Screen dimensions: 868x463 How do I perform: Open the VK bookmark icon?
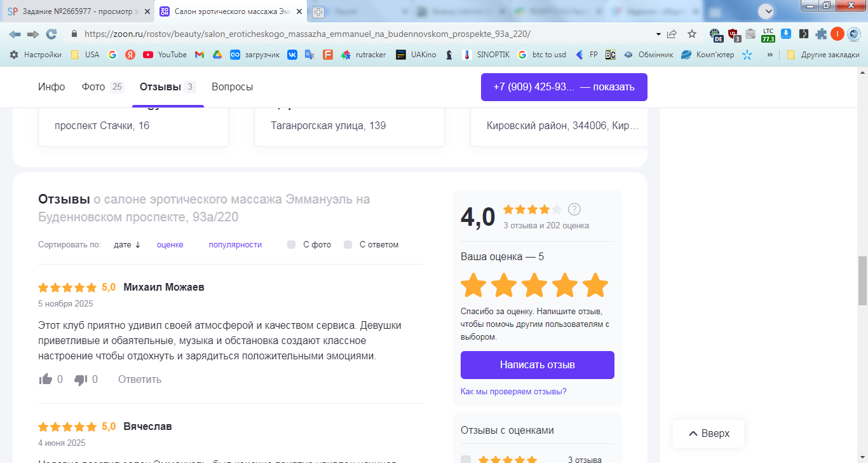point(292,55)
